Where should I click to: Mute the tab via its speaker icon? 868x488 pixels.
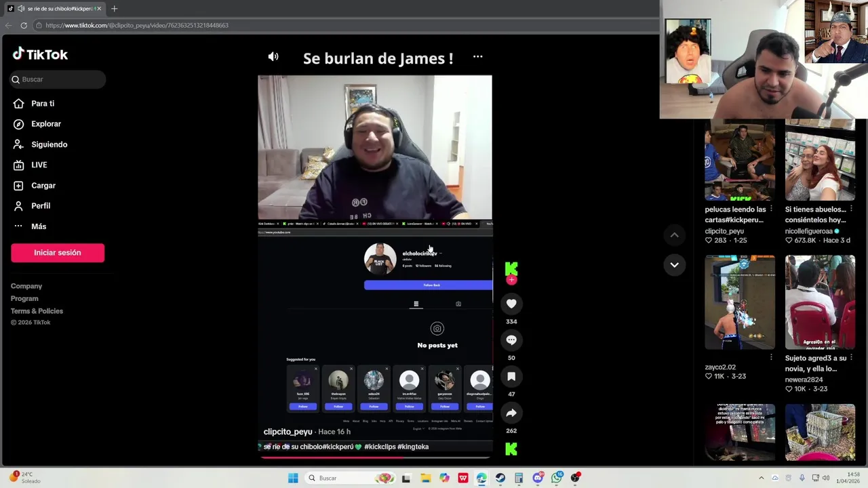click(x=21, y=9)
